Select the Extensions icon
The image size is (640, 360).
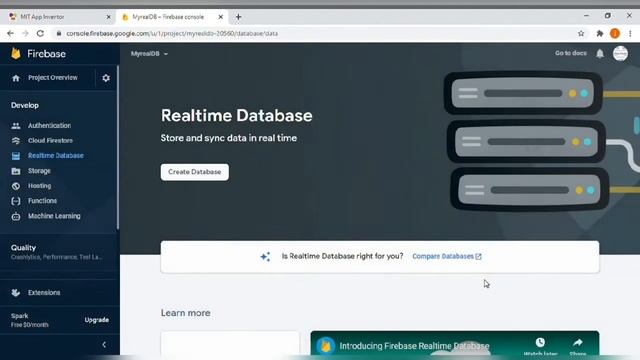[x=16, y=293]
